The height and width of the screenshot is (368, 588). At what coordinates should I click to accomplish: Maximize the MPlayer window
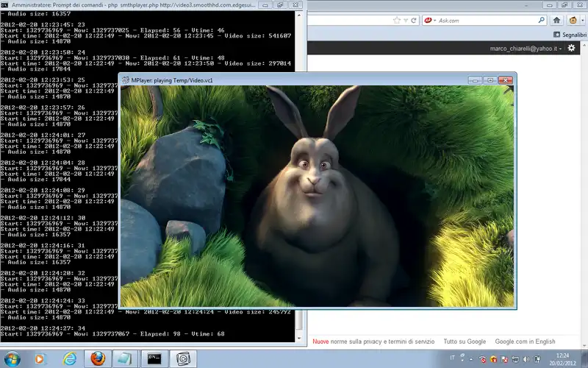(x=490, y=80)
